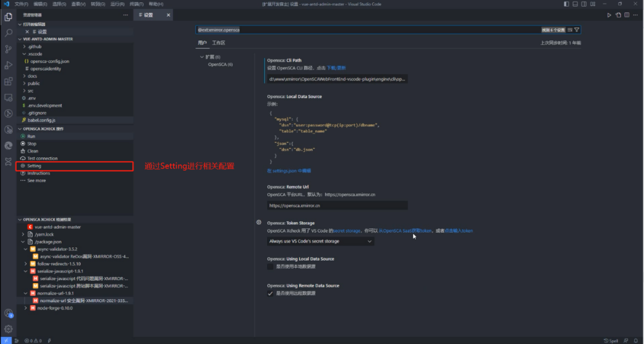Toggle bottom panel layout icon

click(575, 4)
